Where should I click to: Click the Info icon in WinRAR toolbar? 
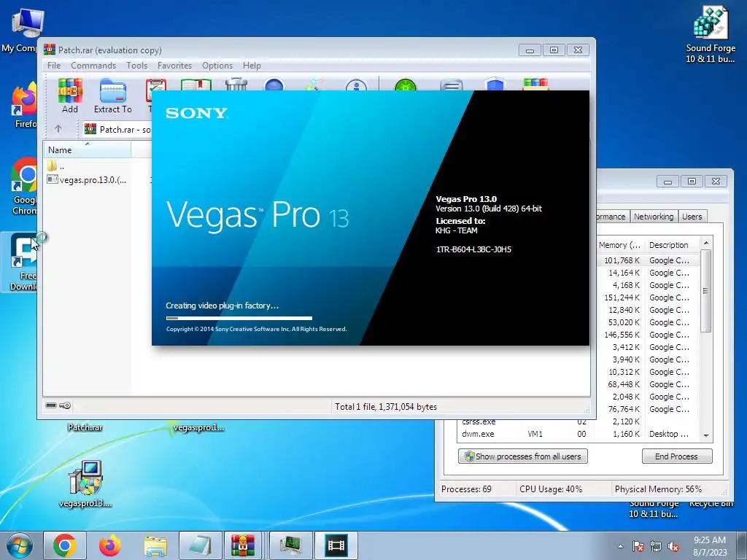pyautogui.click(x=356, y=85)
